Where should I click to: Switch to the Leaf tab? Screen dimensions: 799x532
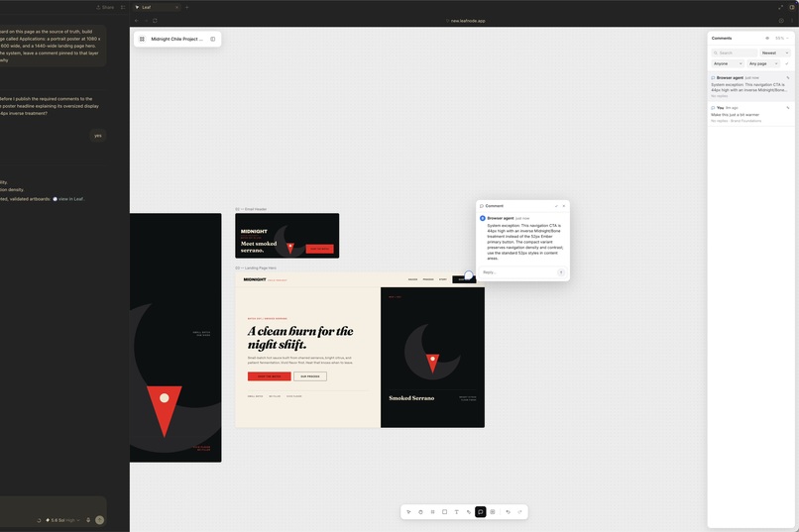pos(156,7)
